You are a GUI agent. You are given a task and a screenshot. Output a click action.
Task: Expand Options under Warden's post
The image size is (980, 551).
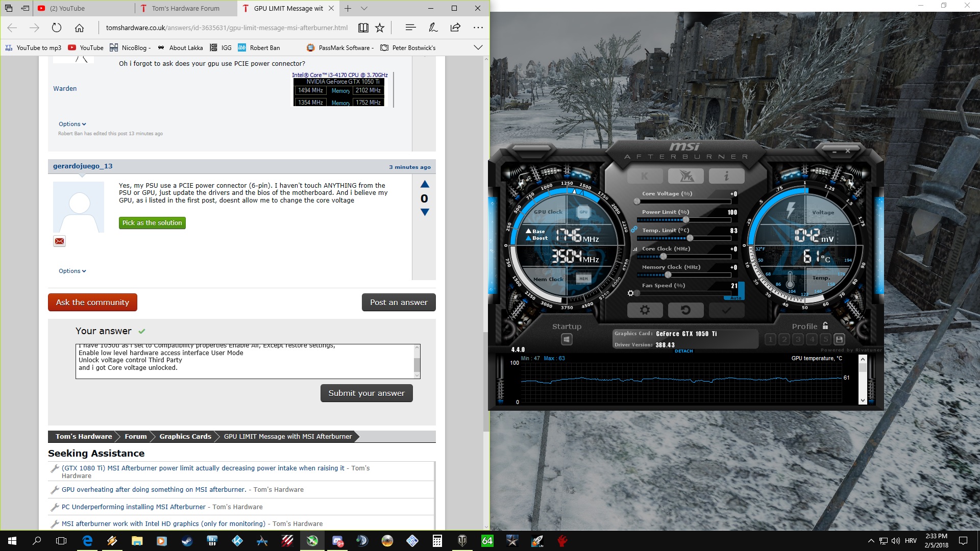point(72,124)
